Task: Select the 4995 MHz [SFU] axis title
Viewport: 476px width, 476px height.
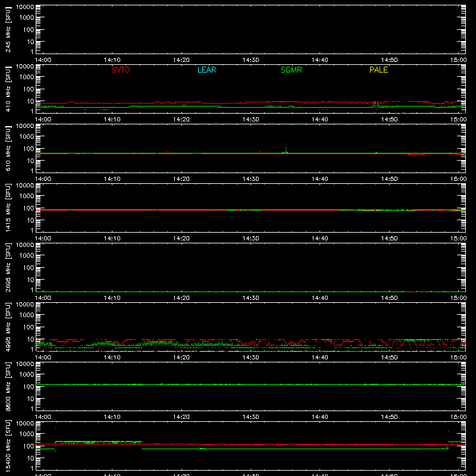Action: point(8,327)
